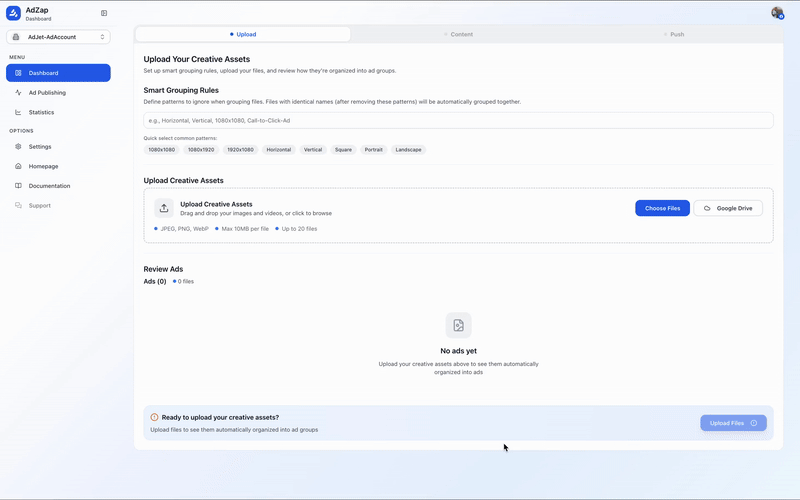Open Settings in the sidebar

pos(58,147)
